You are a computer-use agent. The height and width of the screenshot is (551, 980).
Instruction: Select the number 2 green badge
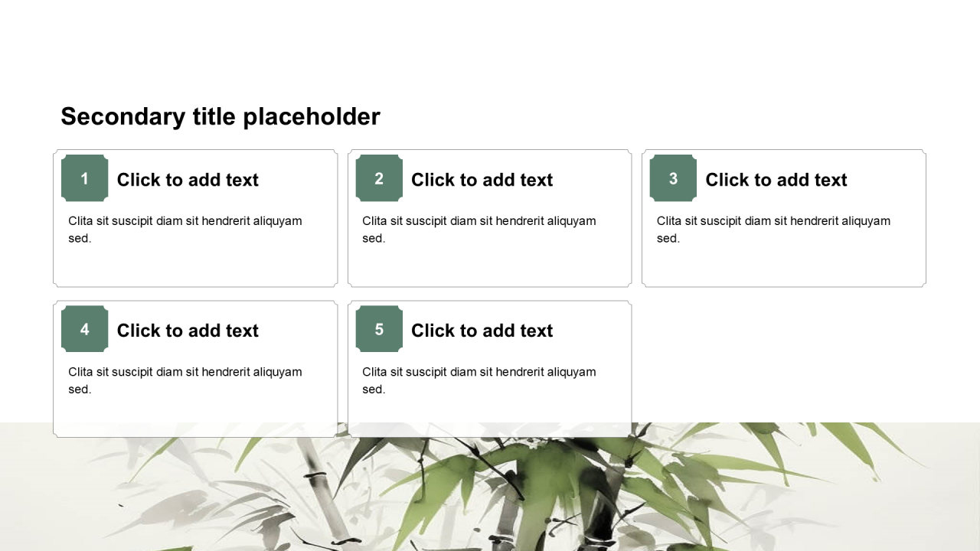[379, 178]
